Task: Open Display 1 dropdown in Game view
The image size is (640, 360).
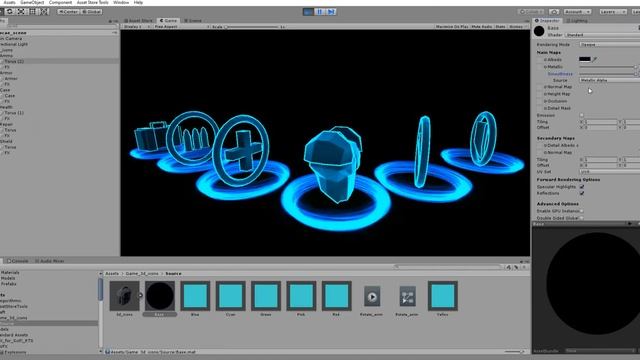Action: 137,27
